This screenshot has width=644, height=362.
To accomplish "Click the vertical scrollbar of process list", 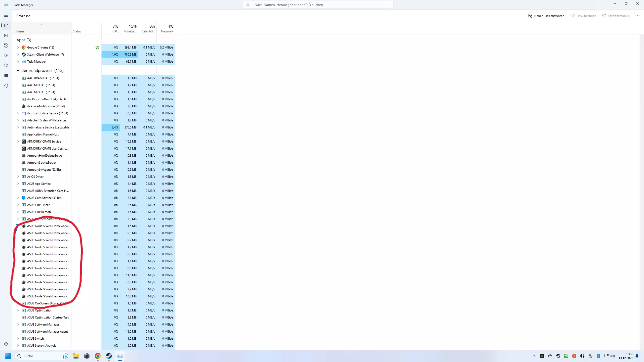I will coord(642,69).
